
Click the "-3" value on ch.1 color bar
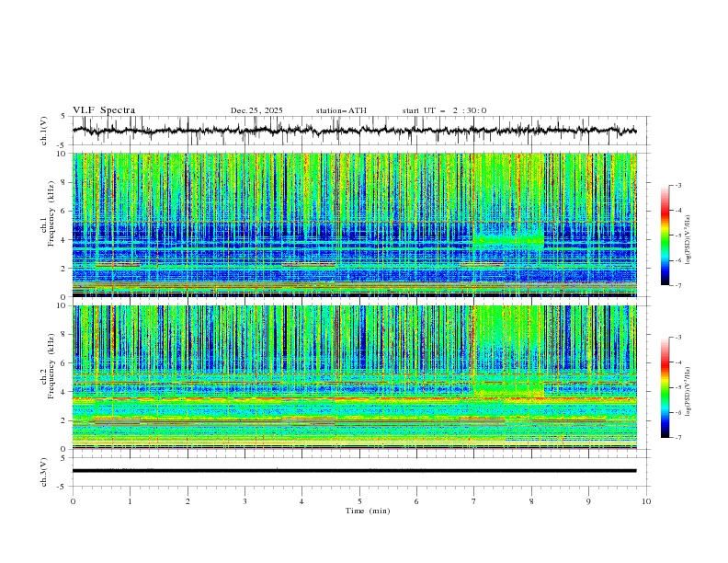677,185
